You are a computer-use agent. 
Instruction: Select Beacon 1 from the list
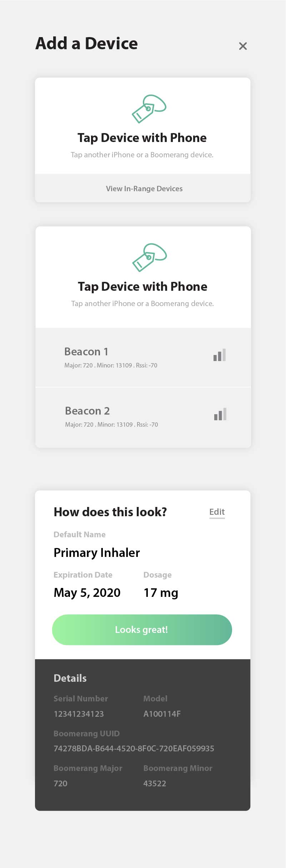coord(111,357)
